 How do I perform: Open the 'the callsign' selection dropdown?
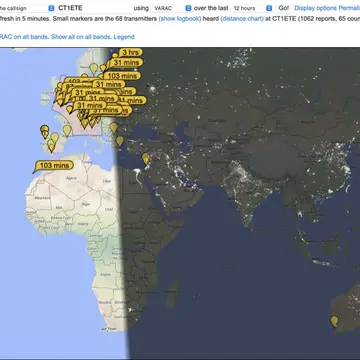(x=27, y=8)
